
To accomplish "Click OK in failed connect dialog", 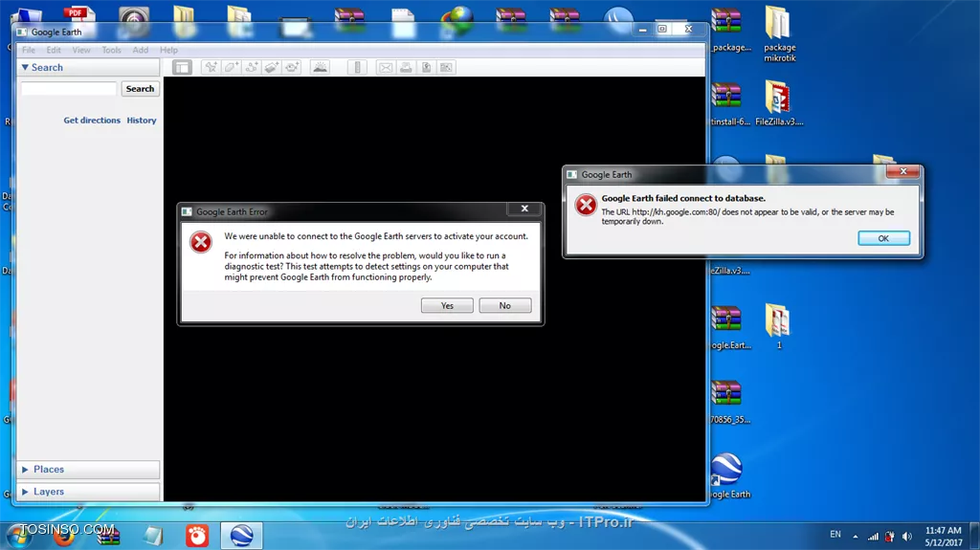I will tap(883, 238).
